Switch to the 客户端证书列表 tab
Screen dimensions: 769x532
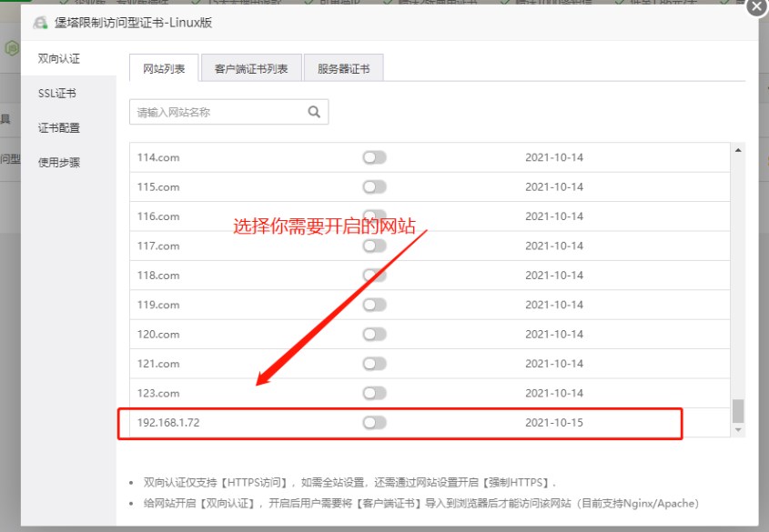point(251,68)
